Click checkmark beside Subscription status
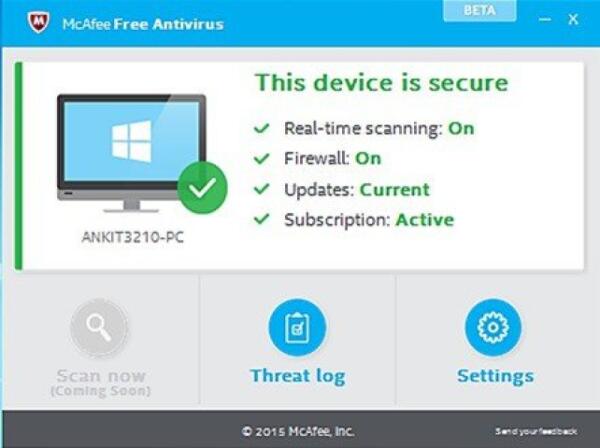This screenshot has width=600, height=448. [x=262, y=219]
